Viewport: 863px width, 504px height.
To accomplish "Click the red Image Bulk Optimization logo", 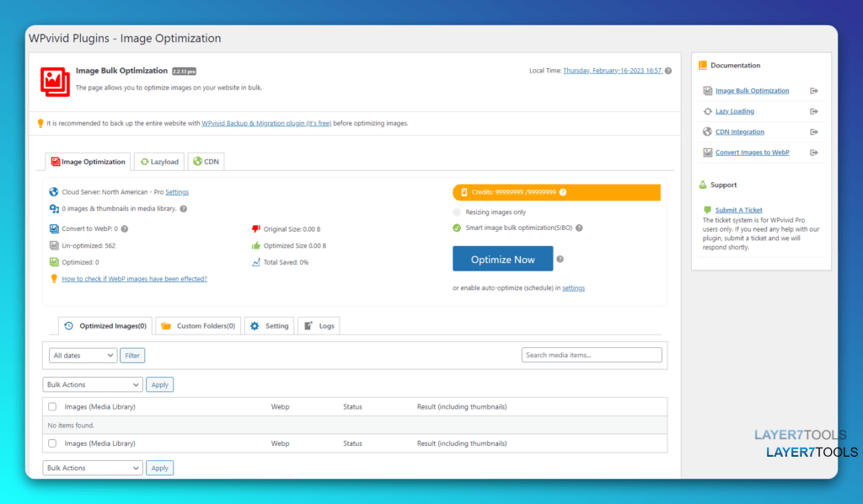I will point(55,82).
